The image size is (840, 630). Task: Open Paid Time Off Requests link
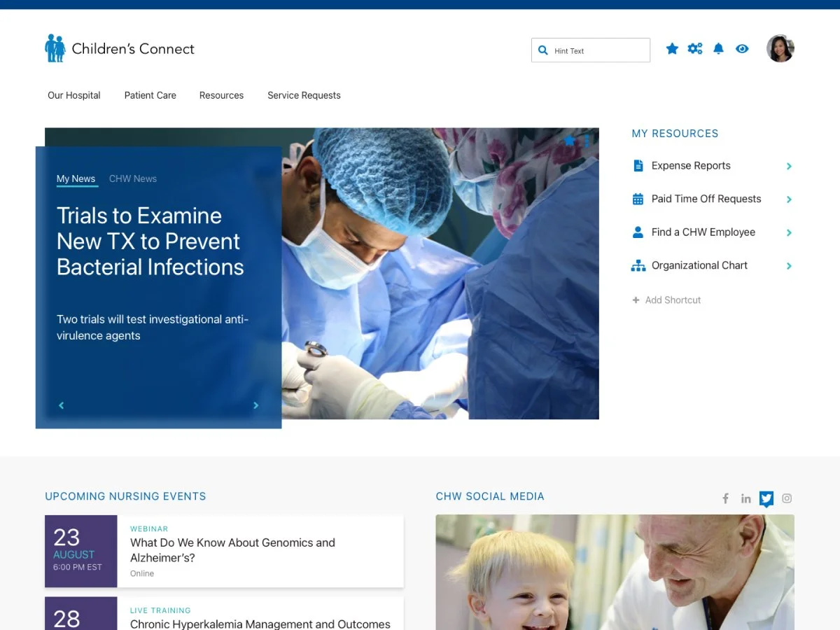706,199
